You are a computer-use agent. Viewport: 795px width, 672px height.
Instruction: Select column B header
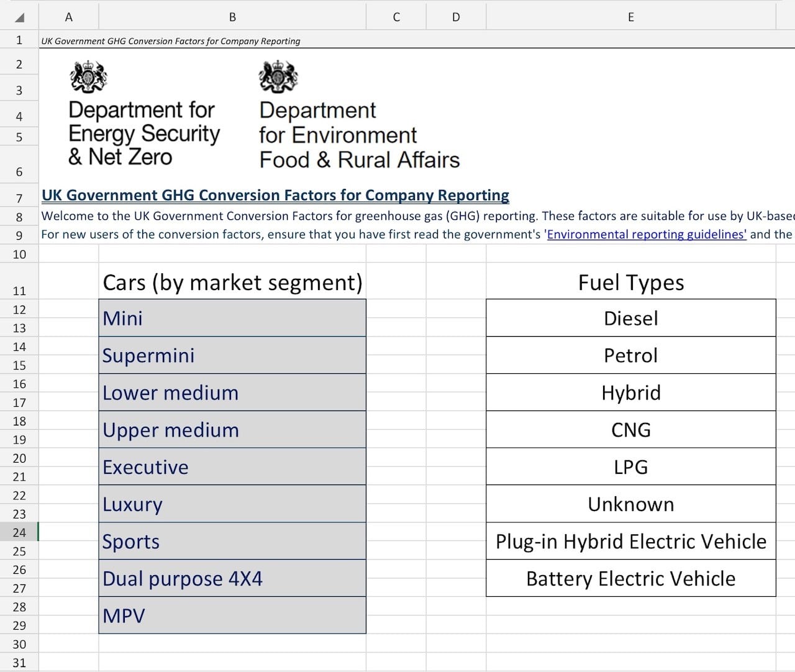(x=232, y=17)
